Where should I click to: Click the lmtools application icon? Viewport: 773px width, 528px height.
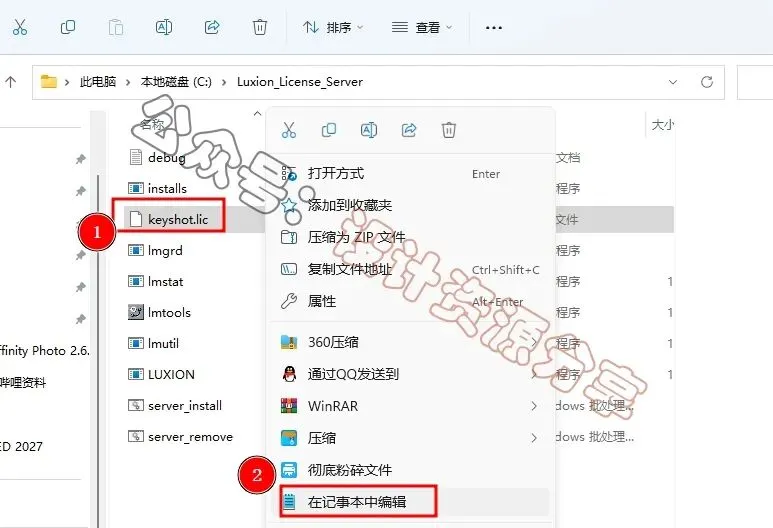[x=136, y=312]
